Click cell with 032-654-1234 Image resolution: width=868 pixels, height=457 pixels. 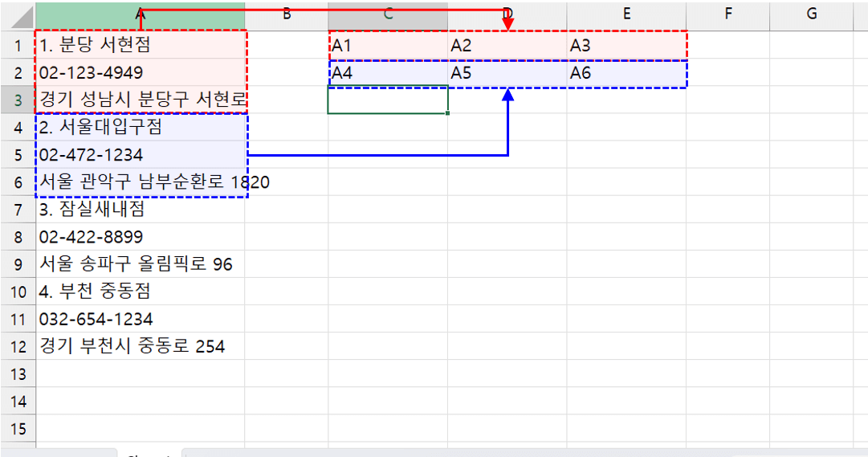[x=140, y=319]
